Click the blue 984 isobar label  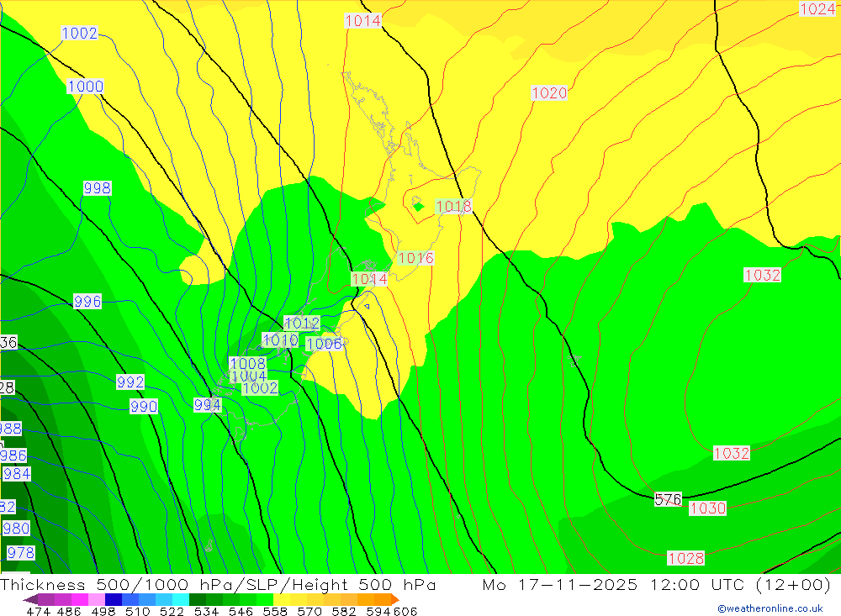pyautogui.click(x=17, y=474)
